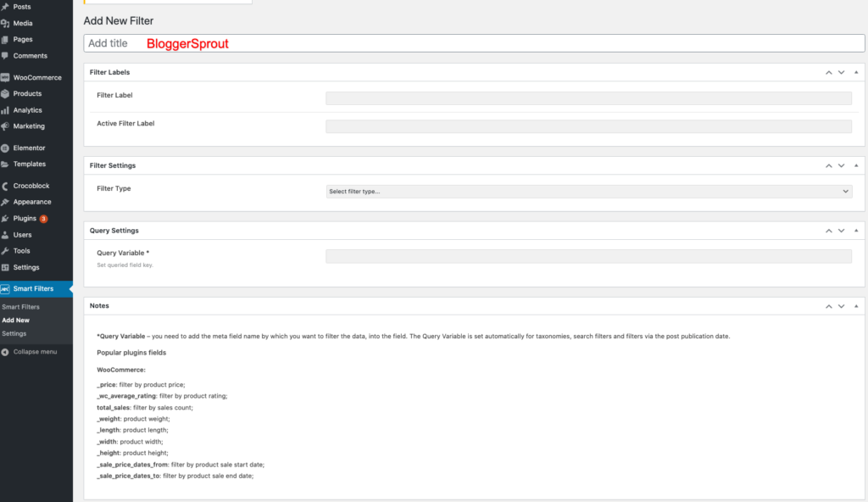Click into the Filter Label field
868x502 pixels.
point(588,98)
